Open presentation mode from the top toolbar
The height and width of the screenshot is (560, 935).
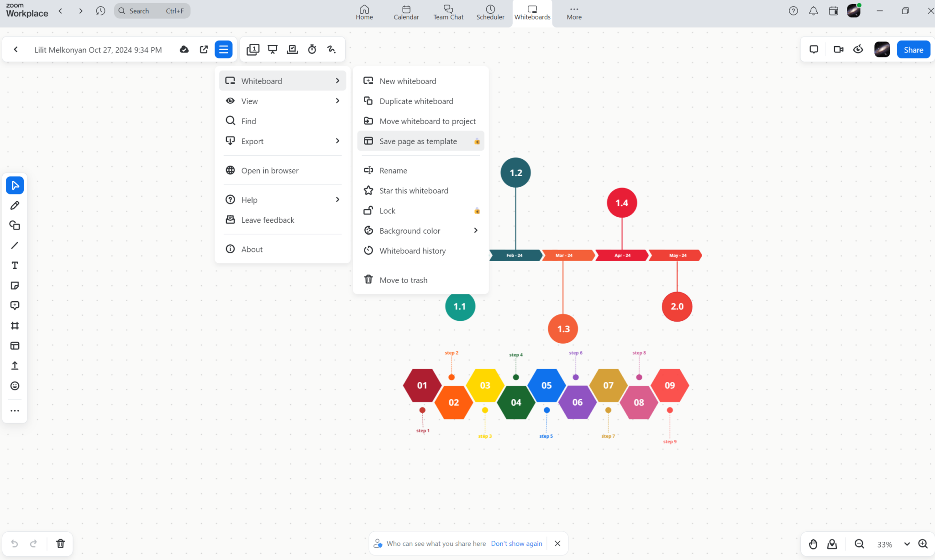[x=273, y=49]
